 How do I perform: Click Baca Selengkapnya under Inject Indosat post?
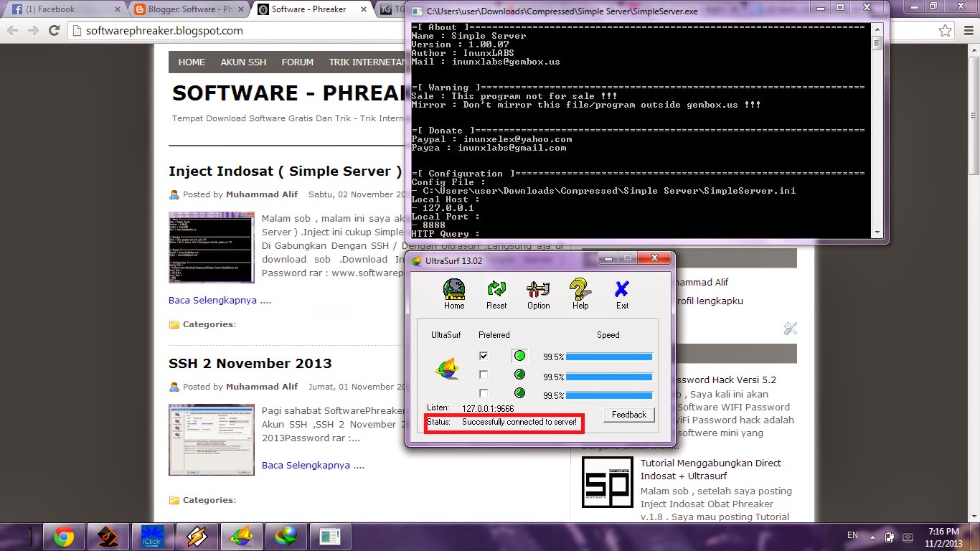click(220, 300)
